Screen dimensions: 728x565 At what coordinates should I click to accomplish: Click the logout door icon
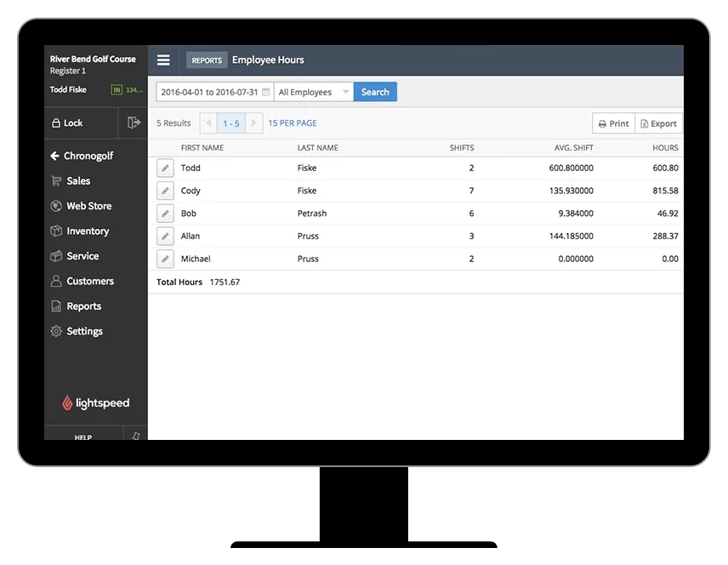pos(134,123)
